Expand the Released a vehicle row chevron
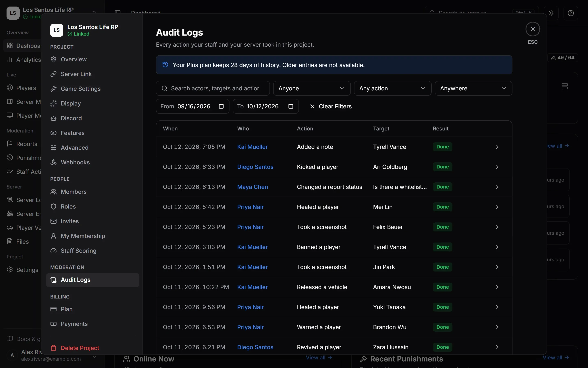588x368 pixels. [x=497, y=287]
